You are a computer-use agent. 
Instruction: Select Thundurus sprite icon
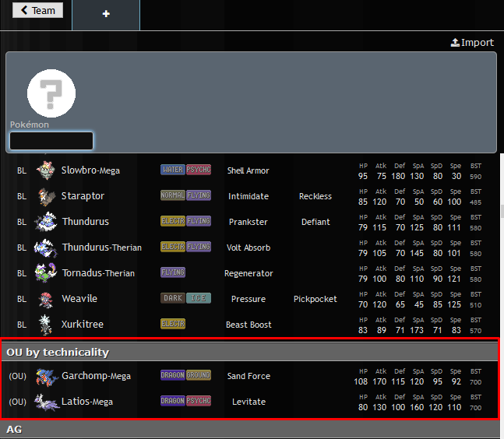46,222
